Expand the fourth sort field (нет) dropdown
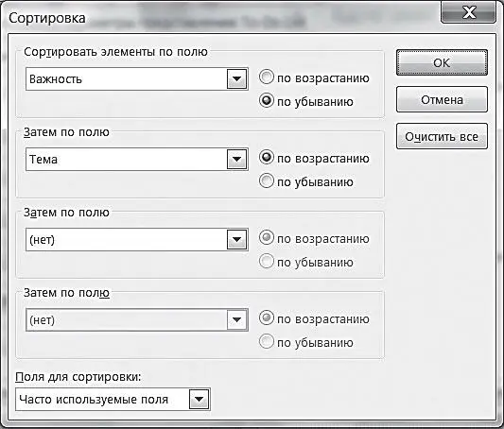The height and width of the screenshot is (429, 504). click(237, 319)
